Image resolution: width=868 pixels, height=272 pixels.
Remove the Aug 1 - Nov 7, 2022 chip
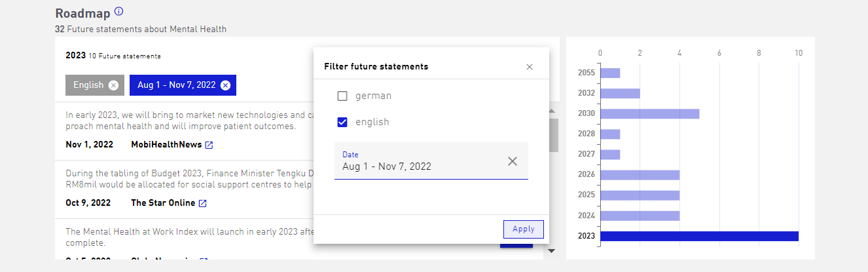(225, 85)
